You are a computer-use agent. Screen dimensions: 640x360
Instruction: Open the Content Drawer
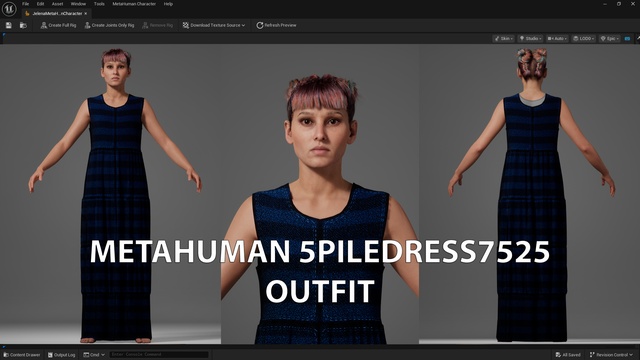(x=22, y=355)
